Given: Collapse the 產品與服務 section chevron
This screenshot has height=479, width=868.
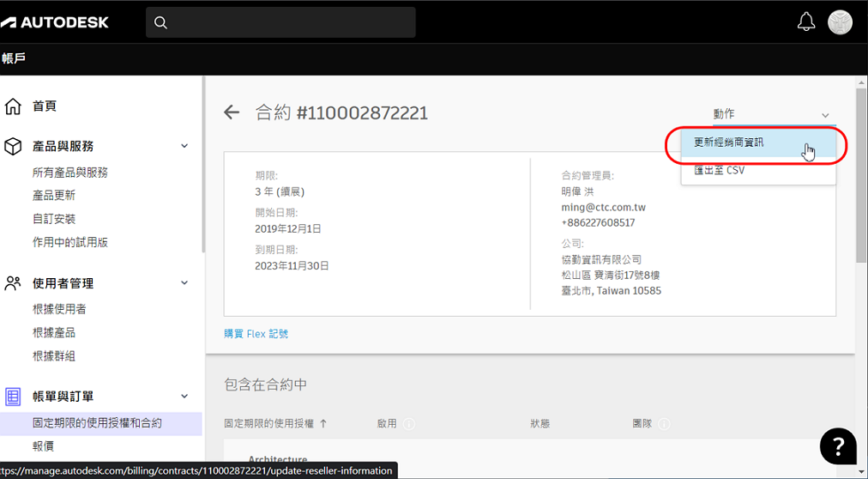Looking at the screenshot, I should pos(184,146).
